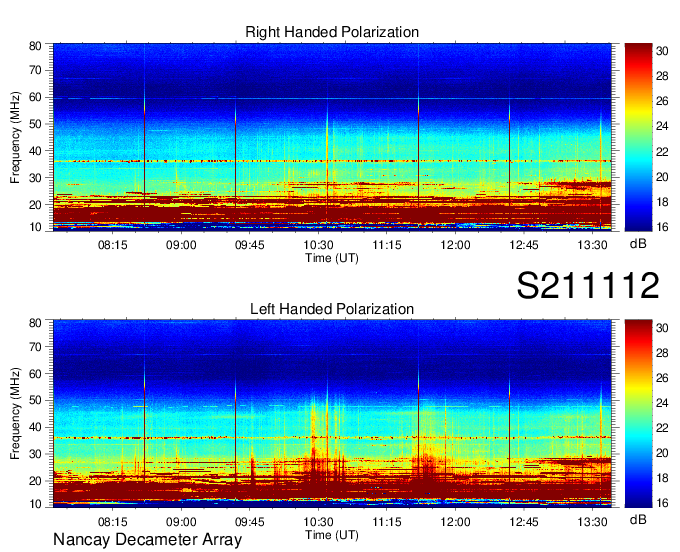Screen dimensions: 680x552
Task: Click the 11:15 time tick of the right-handed plot
Action: [x=387, y=245]
